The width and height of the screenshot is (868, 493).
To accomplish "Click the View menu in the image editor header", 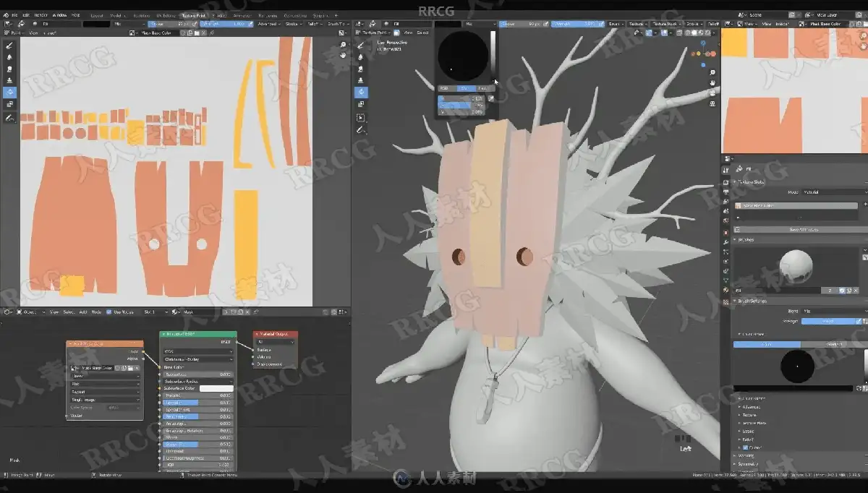I will tap(33, 33).
